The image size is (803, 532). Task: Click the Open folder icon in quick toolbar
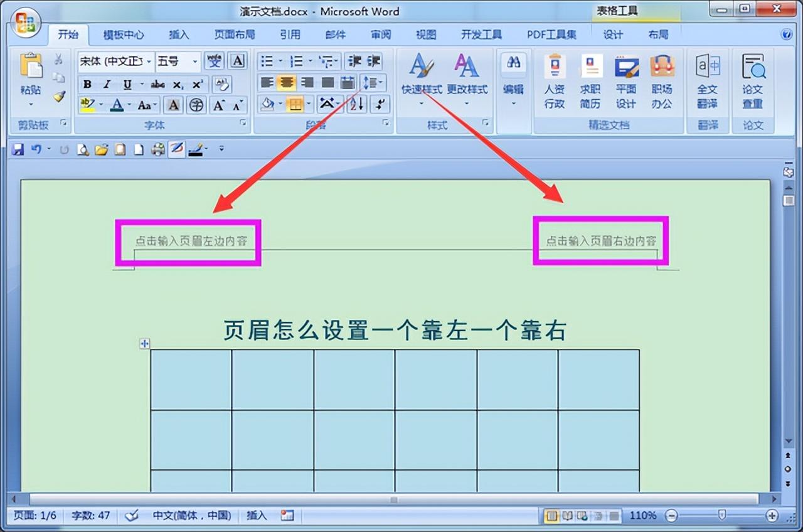pyautogui.click(x=101, y=149)
